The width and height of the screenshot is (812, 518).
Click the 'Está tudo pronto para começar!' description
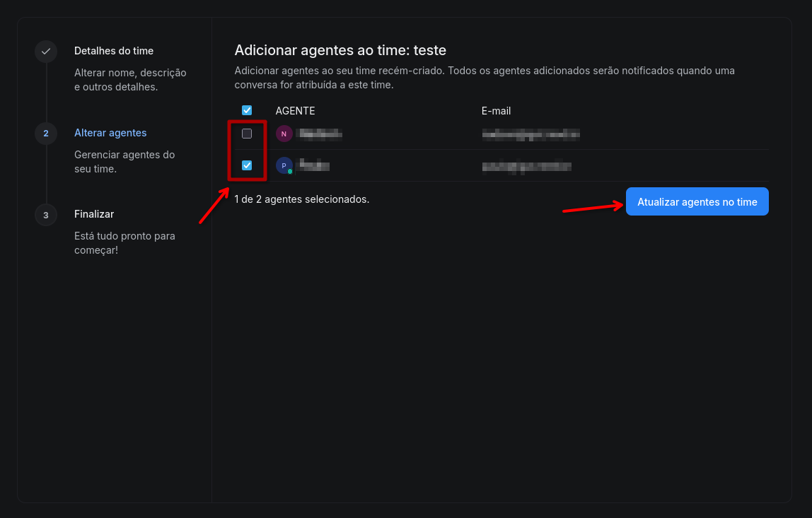tap(124, 242)
